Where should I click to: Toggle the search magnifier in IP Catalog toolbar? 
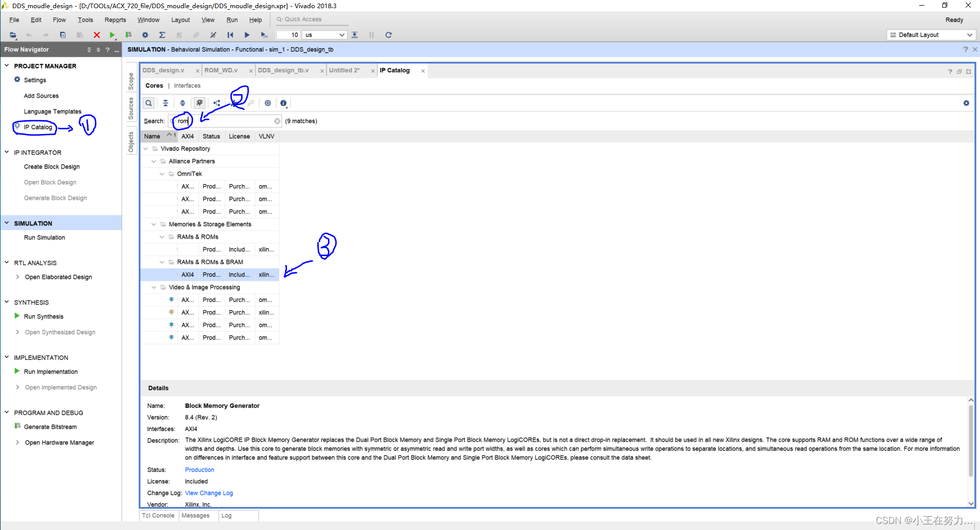click(x=149, y=103)
